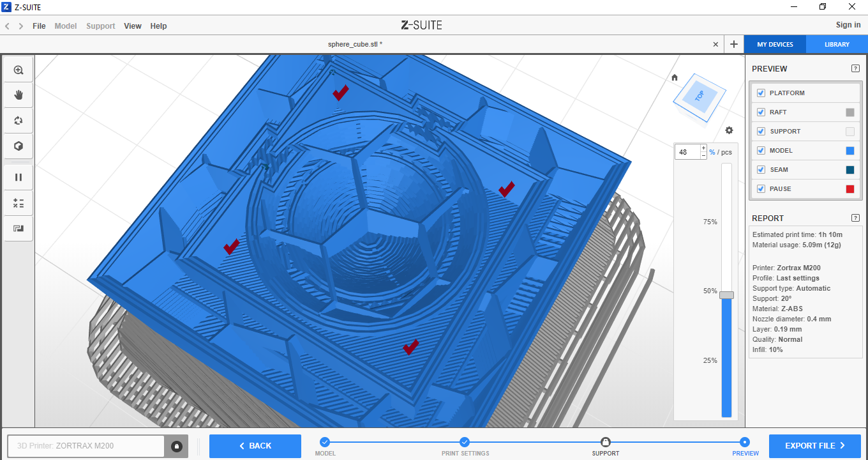Click the Export File button

tap(815, 446)
